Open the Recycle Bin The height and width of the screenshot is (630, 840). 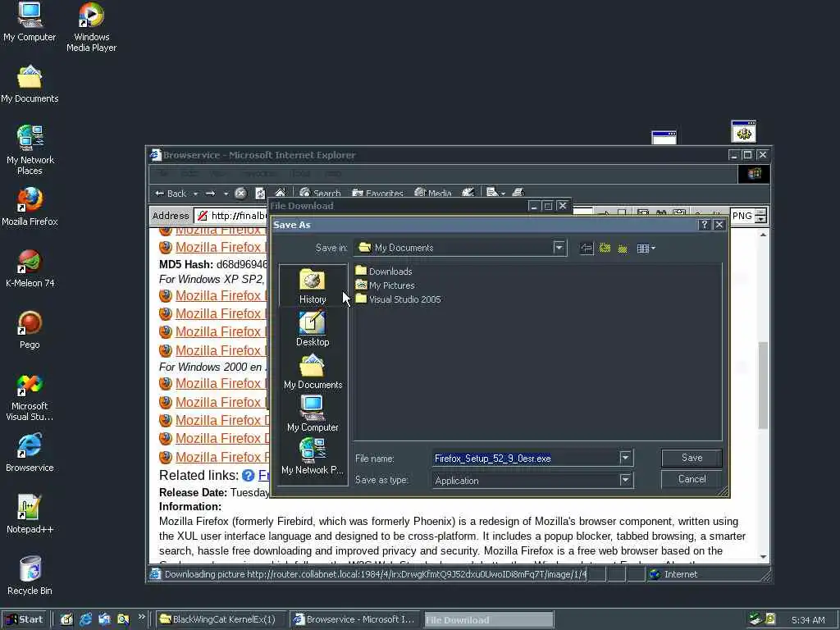[30, 576]
